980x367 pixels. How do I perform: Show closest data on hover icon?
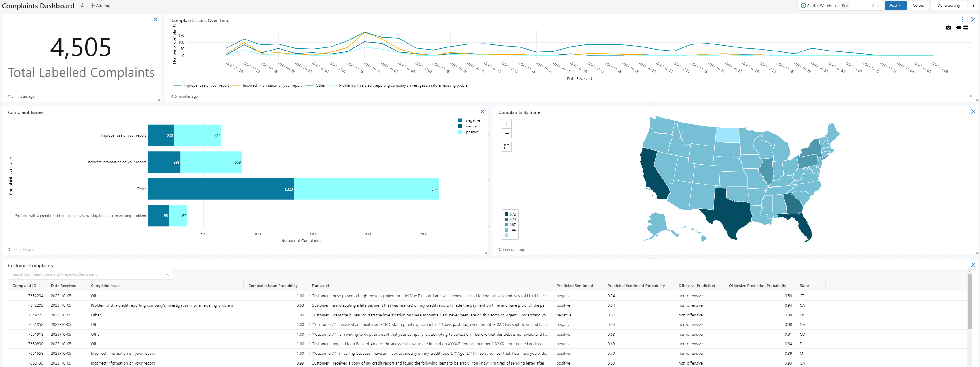(x=958, y=27)
